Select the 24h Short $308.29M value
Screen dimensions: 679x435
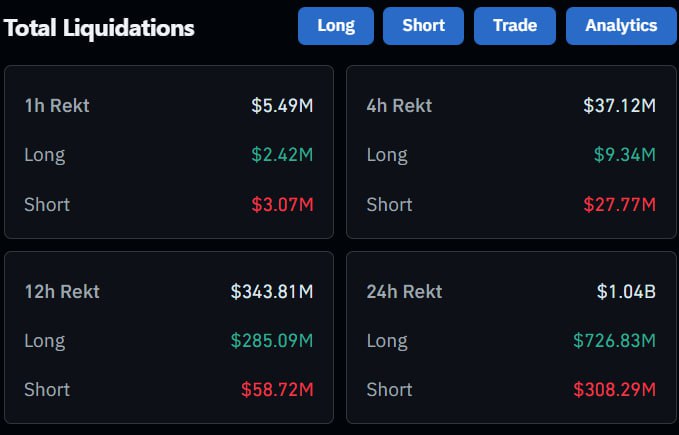[x=614, y=389]
